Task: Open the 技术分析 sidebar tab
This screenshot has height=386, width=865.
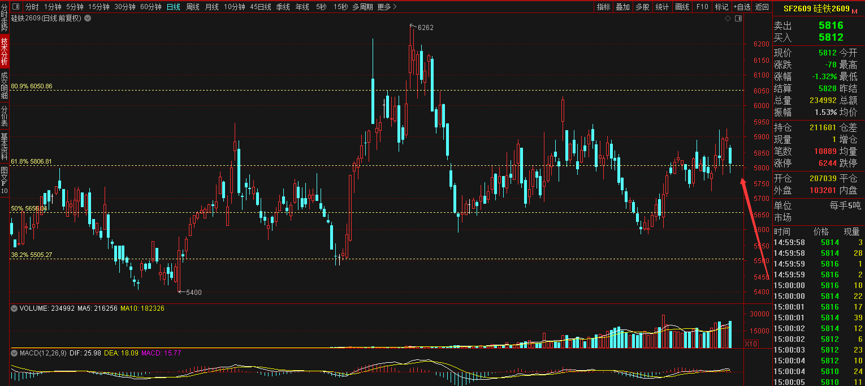Action: [4, 51]
